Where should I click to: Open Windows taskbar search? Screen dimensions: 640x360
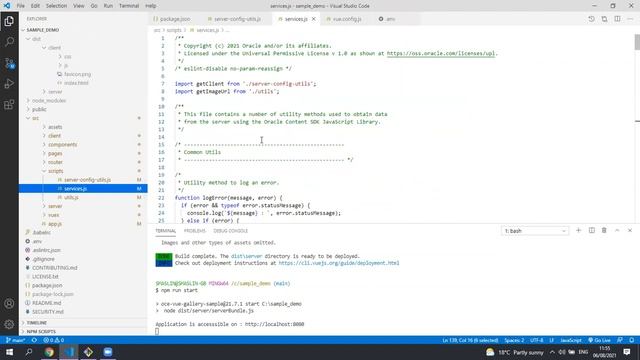[29, 352]
